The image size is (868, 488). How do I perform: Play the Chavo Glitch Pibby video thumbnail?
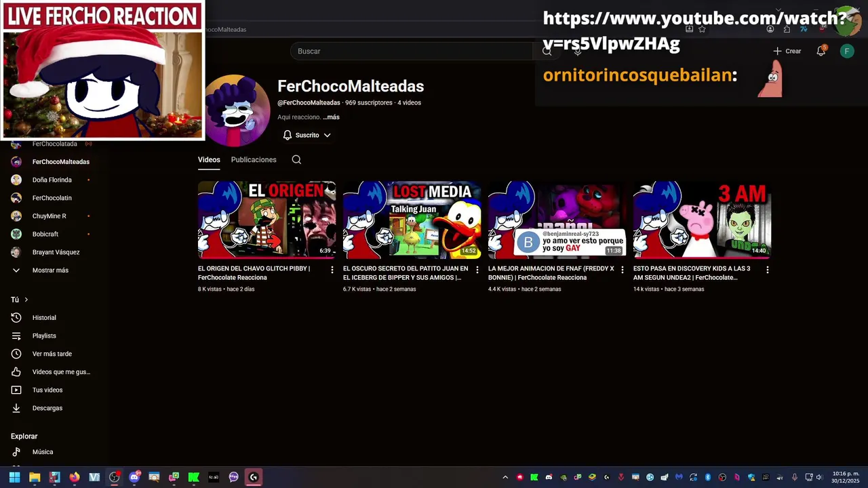[x=267, y=220]
